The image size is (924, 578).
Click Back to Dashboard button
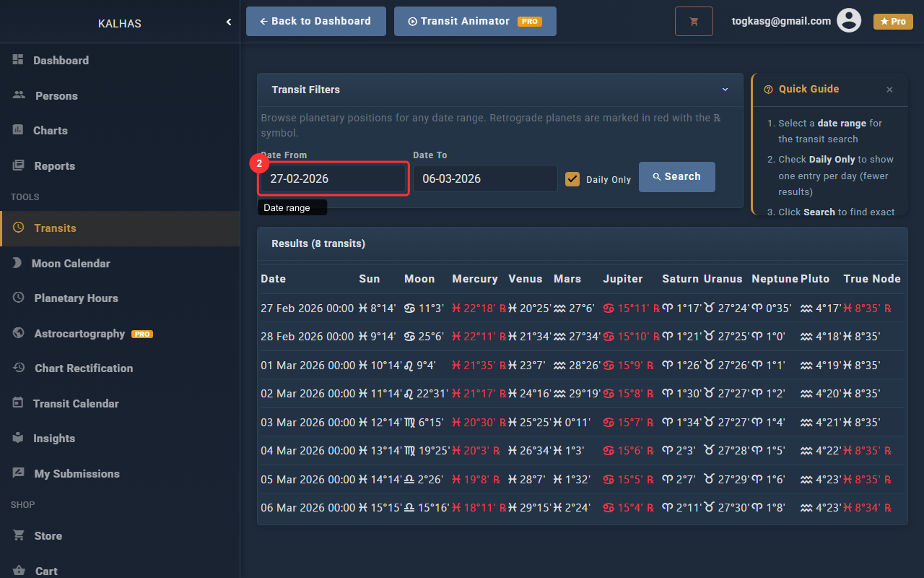315,22
